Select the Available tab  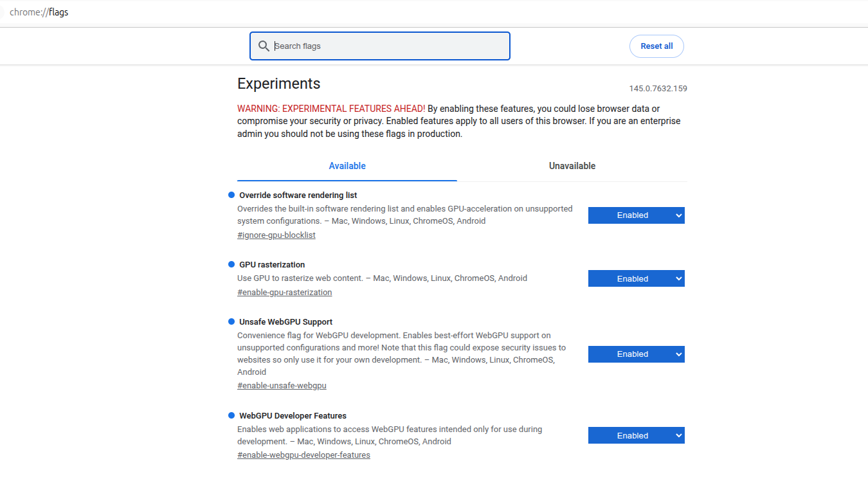click(347, 166)
